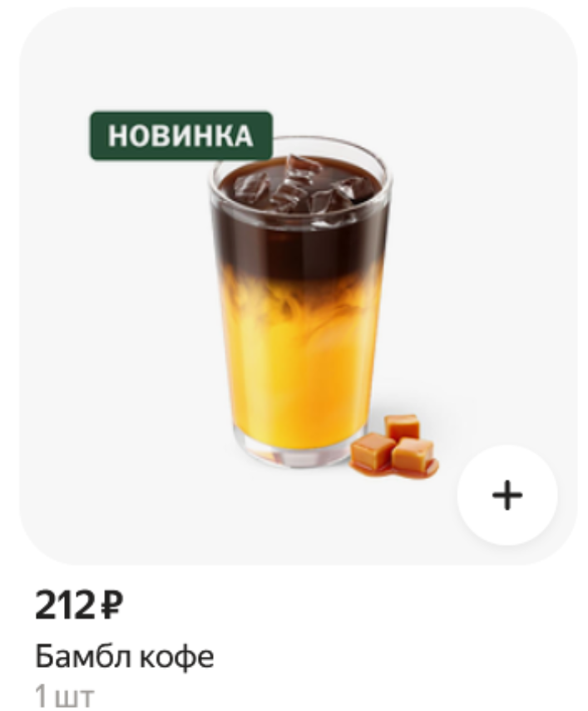Click the number 212 in the price
This screenshot has height=711, width=588.
[65, 606]
